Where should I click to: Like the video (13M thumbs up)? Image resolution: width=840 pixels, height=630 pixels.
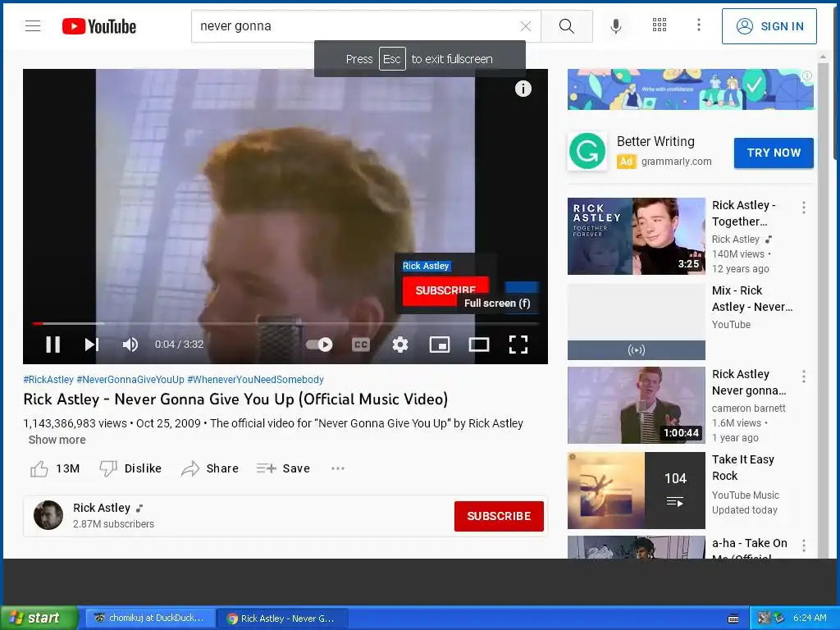[55, 468]
